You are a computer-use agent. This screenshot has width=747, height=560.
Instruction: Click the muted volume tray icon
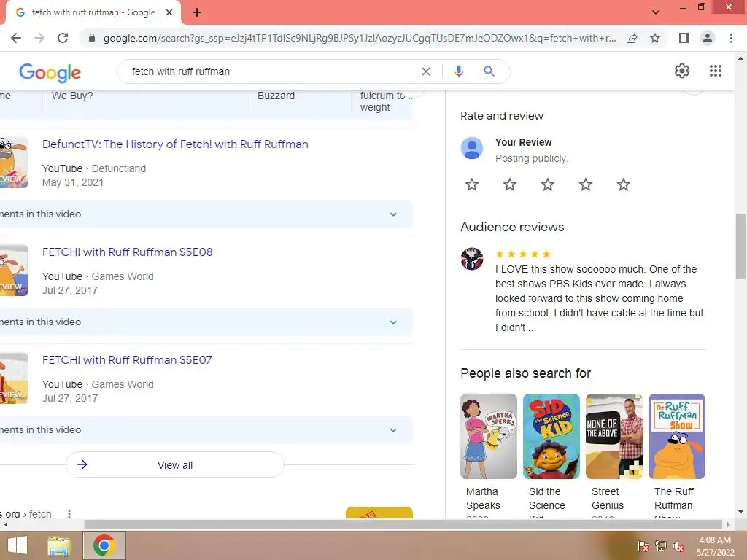coord(678,545)
